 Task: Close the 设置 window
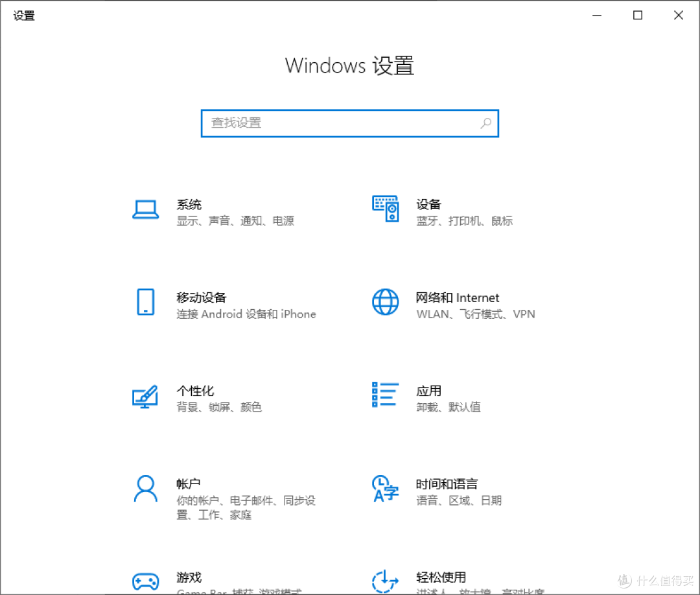(678, 15)
